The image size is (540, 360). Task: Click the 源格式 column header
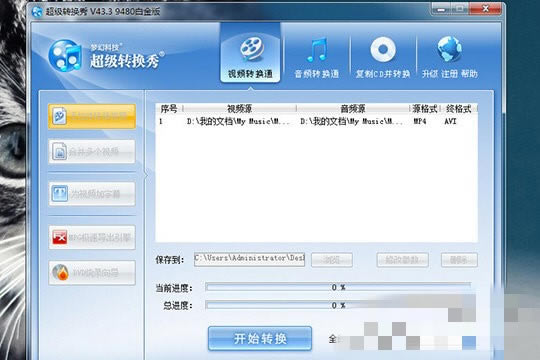click(x=425, y=109)
